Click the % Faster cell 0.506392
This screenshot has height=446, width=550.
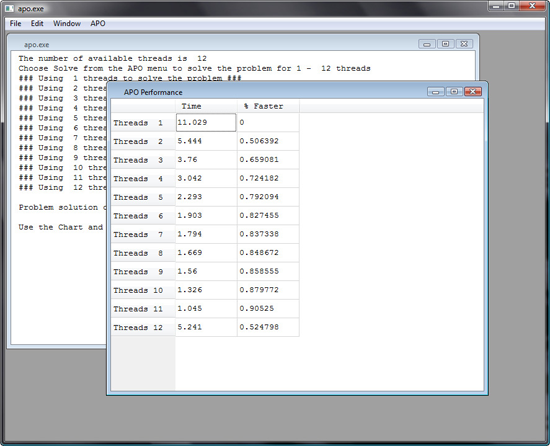point(268,141)
